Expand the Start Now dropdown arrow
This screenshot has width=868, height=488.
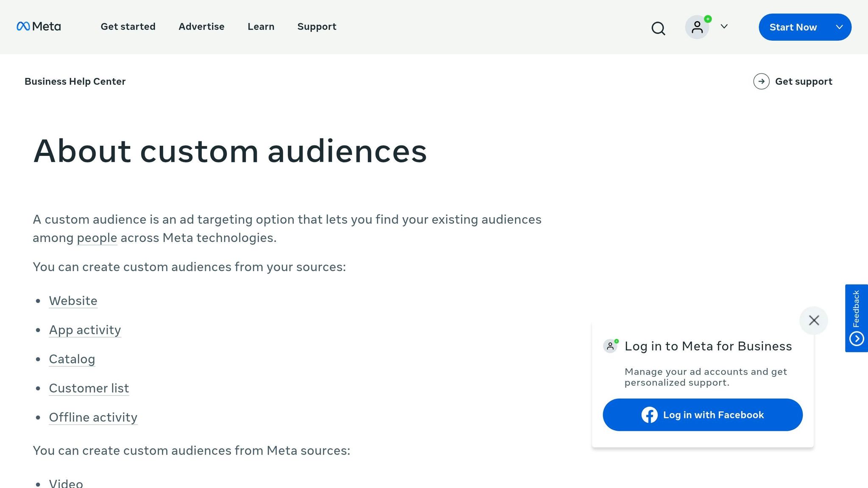pos(839,27)
